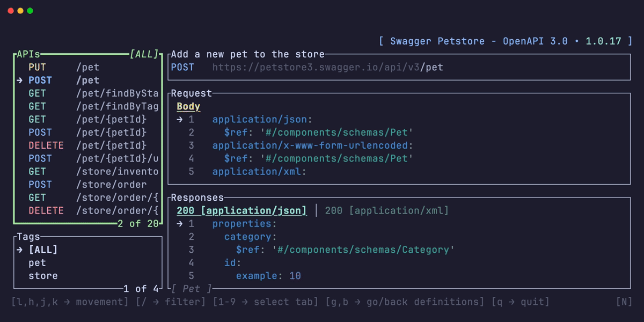Click the green maximize window button
The width and height of the screenshot is (644, 322).
[x=30, y=11]
